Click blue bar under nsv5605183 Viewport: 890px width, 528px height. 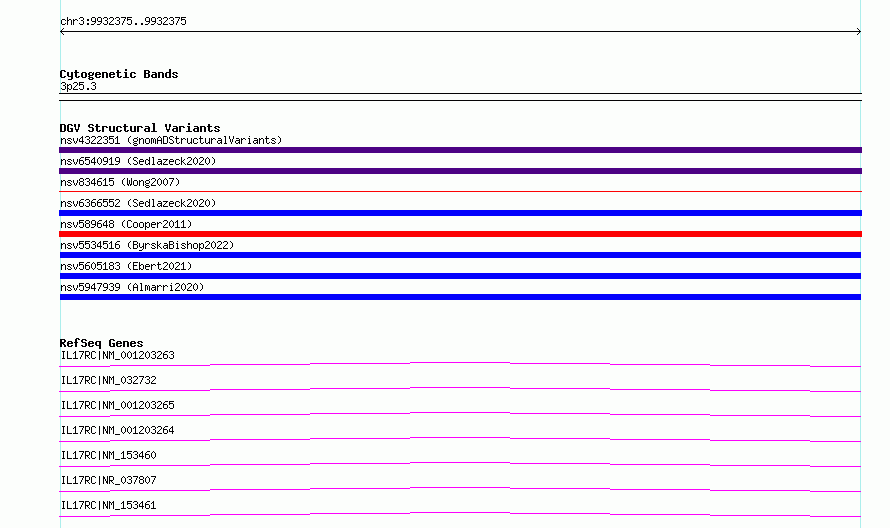coord(460,276)
